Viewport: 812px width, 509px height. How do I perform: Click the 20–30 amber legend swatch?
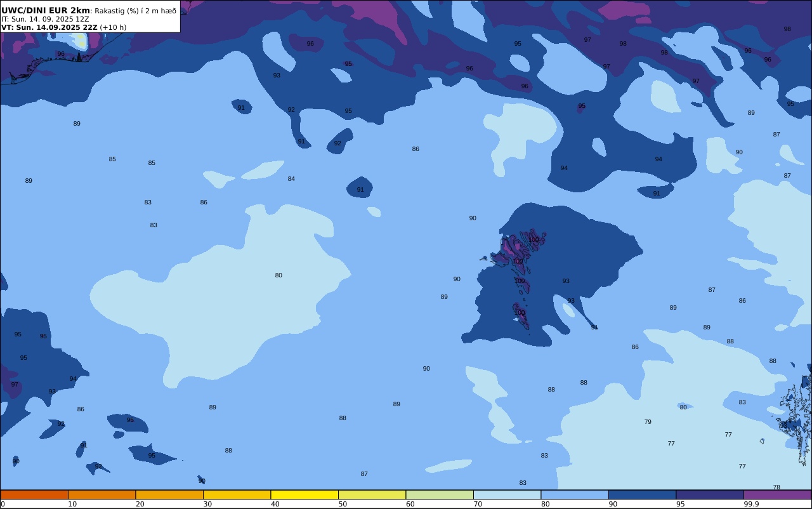pos(169,494)
